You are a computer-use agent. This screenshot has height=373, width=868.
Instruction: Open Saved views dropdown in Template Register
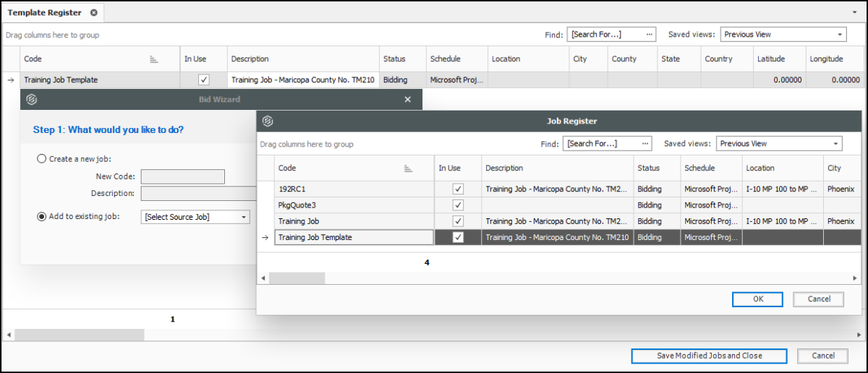coord(840,35)
